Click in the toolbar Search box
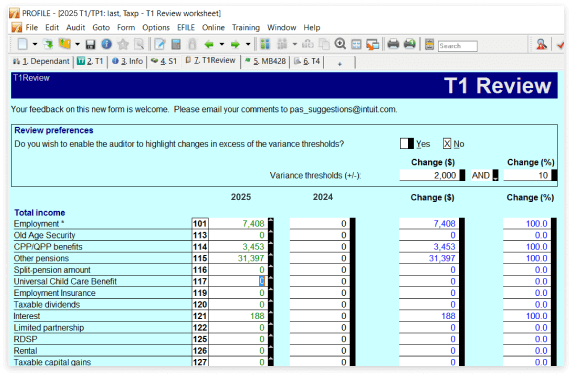The image size is (572, 376). click(x=457, y=46)
